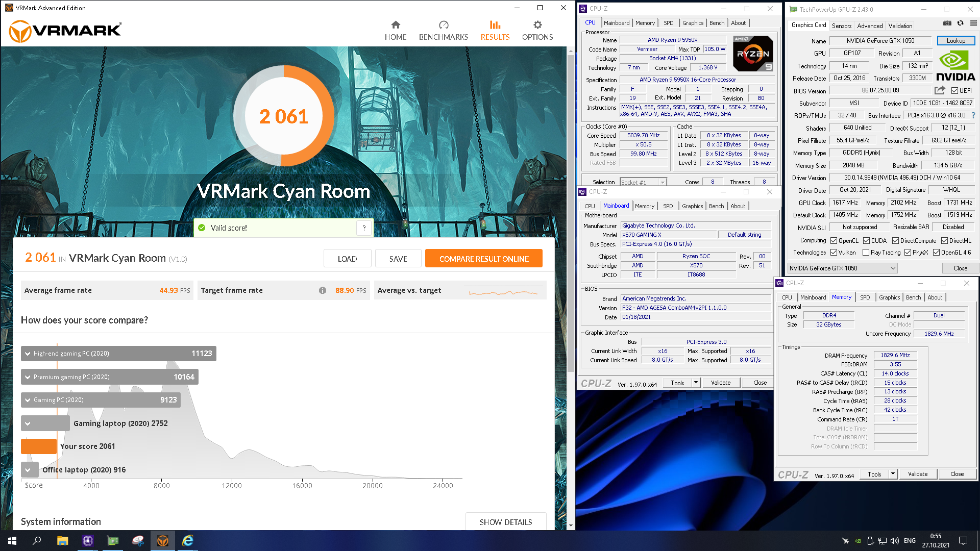Open the notification center icon
This screenshot has height=551, width=980.
click(x=963, y=541)
